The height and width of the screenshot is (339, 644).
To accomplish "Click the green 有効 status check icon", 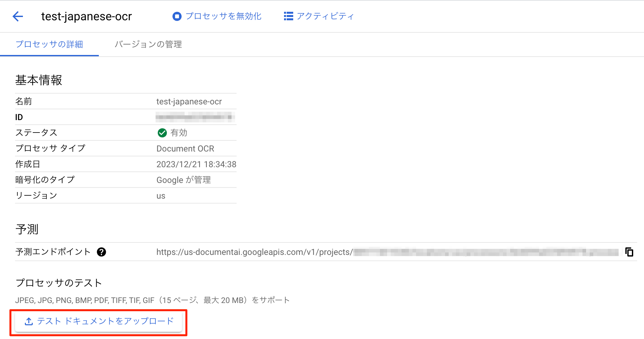I will 162,133.
